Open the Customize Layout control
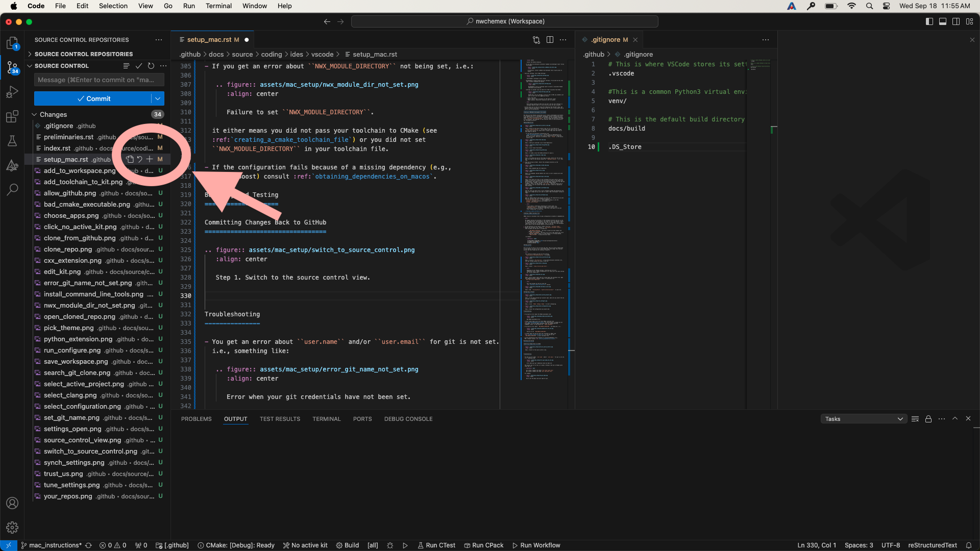 (969, 21)
